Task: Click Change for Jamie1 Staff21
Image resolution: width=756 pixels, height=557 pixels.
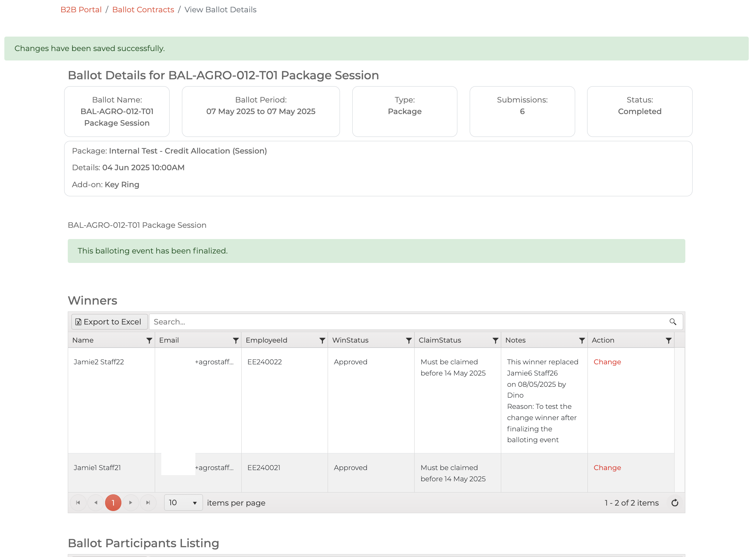Action: [607, 468]
